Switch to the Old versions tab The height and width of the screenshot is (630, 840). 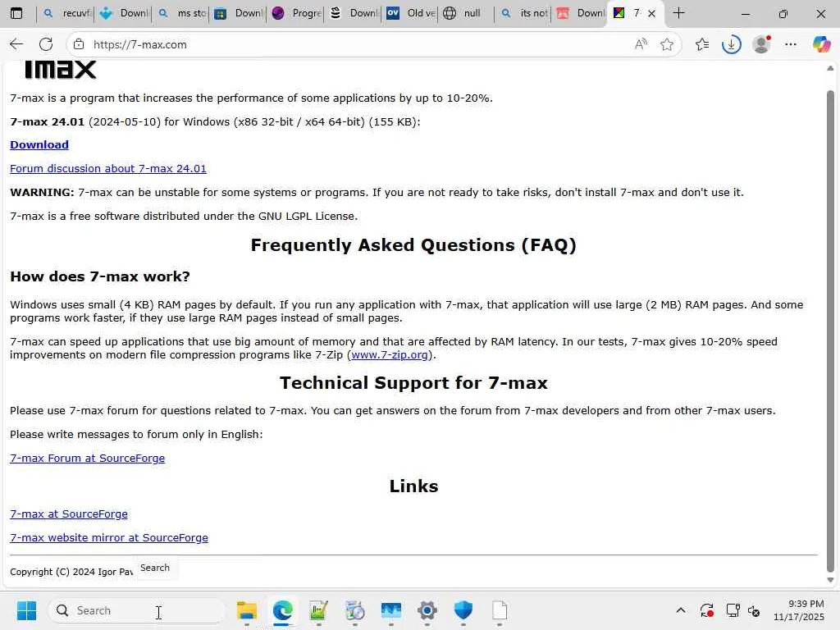(411, 13)
